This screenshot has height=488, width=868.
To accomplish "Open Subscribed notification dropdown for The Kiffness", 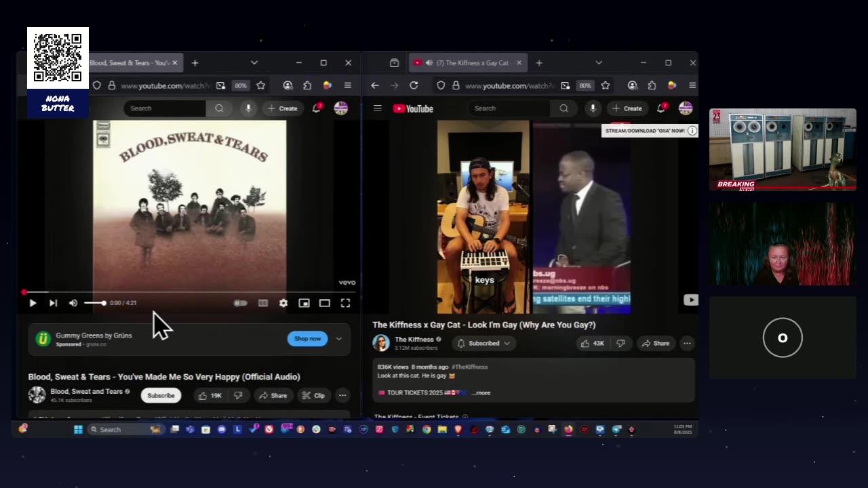I will click(x=484, y=344).
